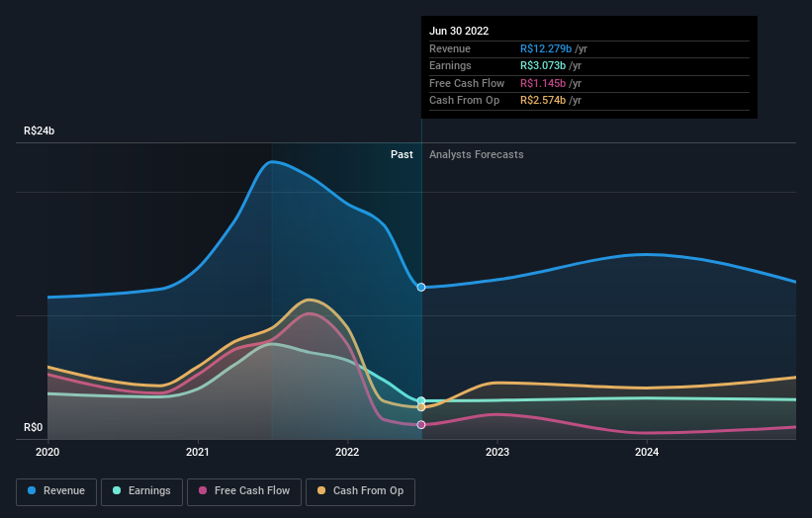Click the 2021 x-axis label
This screenshot has height=518, width=812.
pyautogui.click(x=197, y=452)
